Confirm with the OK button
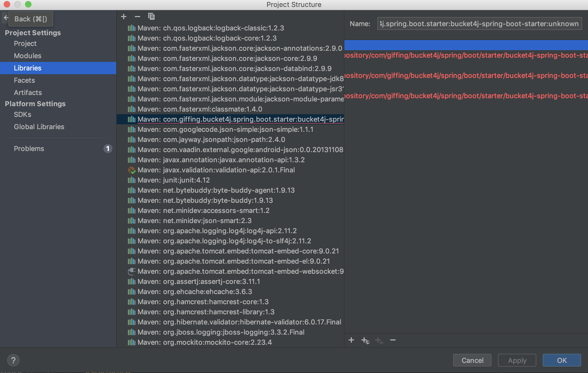Image resolution: width=588 pixels, height=373 pixels. point(562,360)
